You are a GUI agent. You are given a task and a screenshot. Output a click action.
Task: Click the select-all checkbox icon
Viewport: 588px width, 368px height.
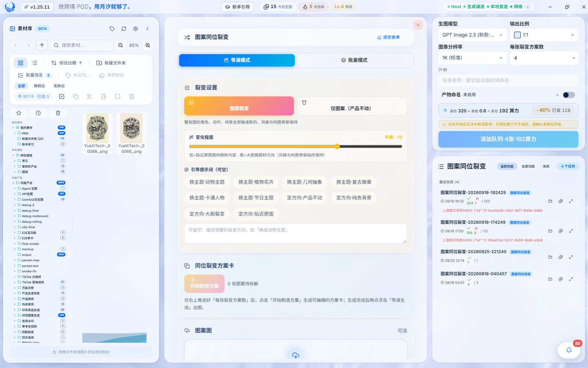[x=62, y=96]
